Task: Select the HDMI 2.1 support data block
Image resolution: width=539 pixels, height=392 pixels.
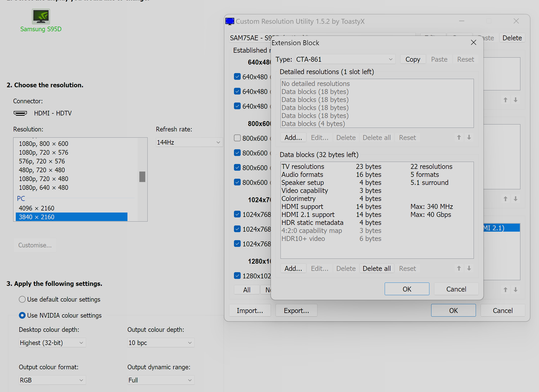Action: (x=308, y=215)
